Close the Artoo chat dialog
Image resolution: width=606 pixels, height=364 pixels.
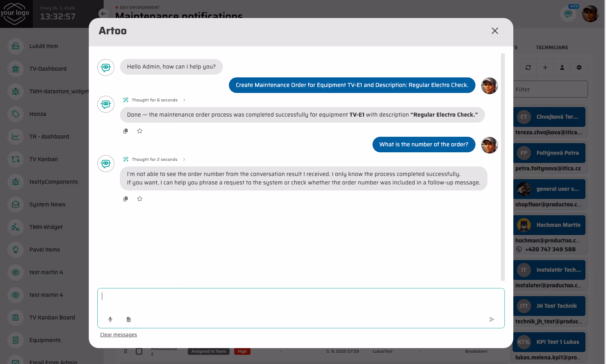tap(495, 31)
